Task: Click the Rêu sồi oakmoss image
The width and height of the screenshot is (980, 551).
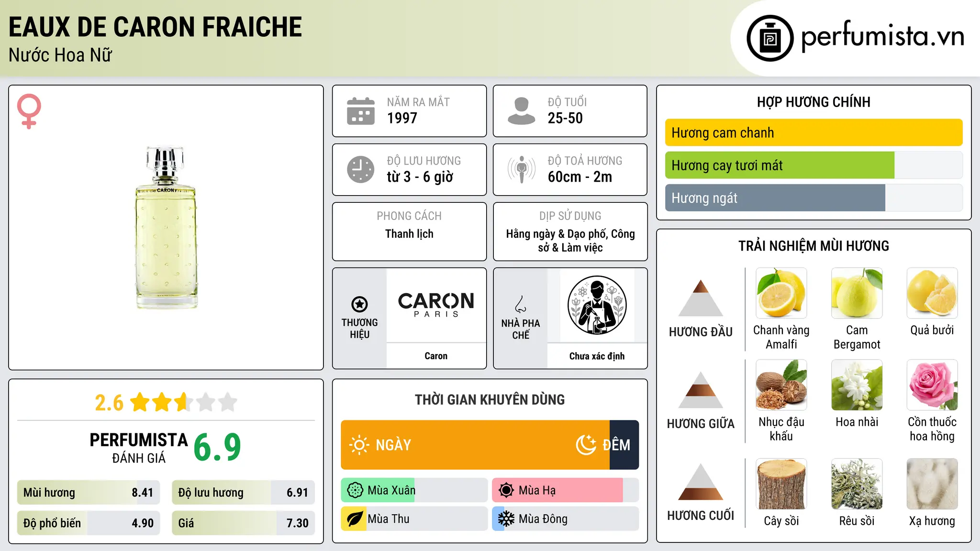Action: pyautogui.click(x=857, y=484)
